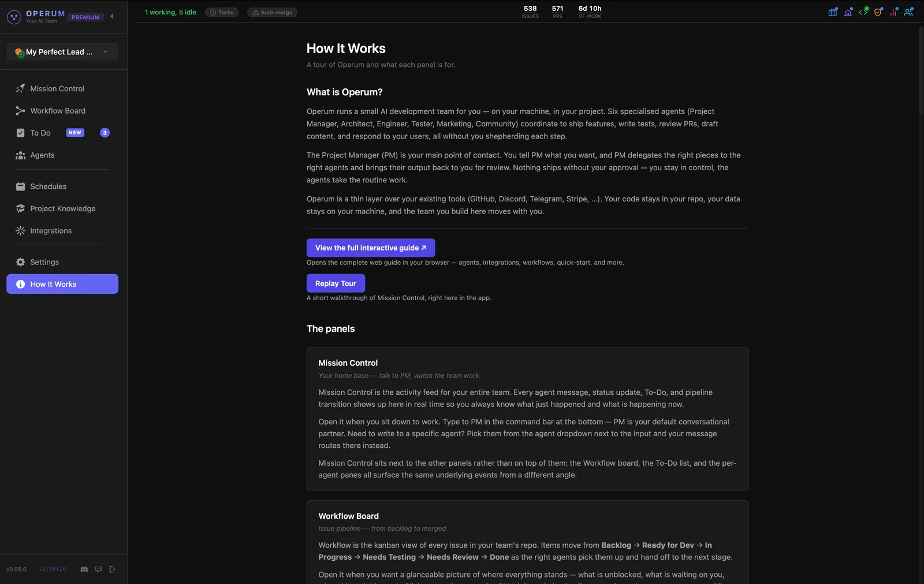The image size is (924, 584).
Task: Click the 571 PRS counter
Action: point(557,12)
